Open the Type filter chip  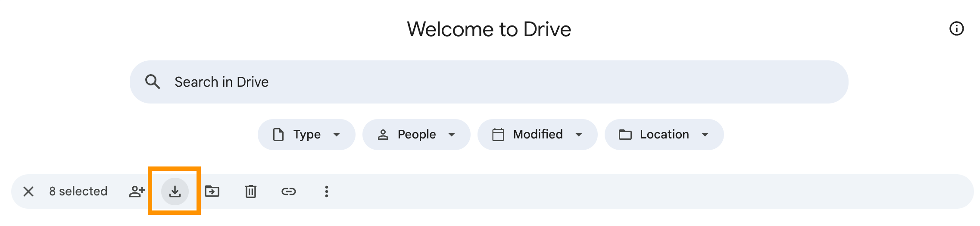pyautogui.click(x=306, y=135)
